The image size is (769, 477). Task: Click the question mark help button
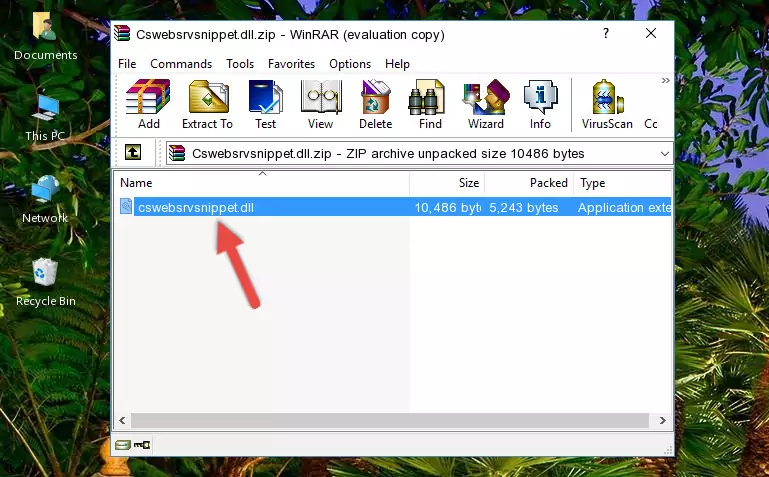[x=606, y=33]
